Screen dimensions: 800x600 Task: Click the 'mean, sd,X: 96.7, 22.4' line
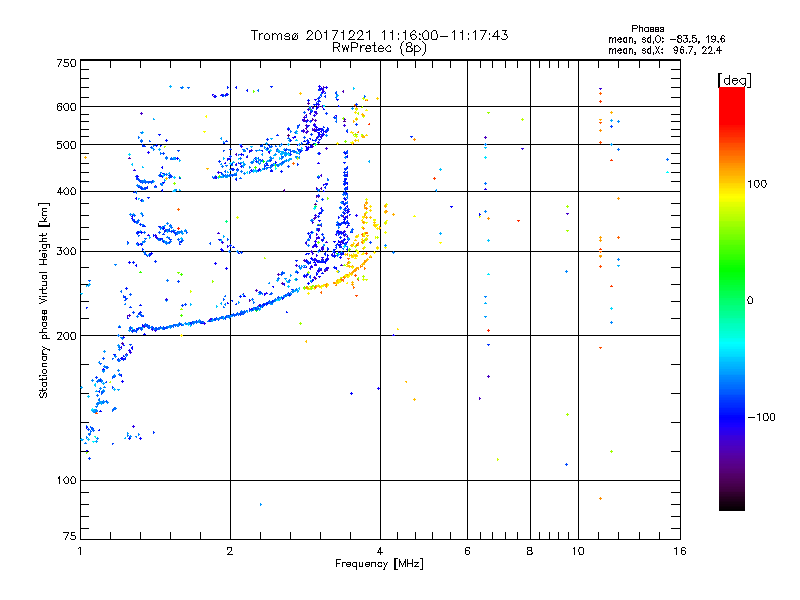tap(665, 50)
